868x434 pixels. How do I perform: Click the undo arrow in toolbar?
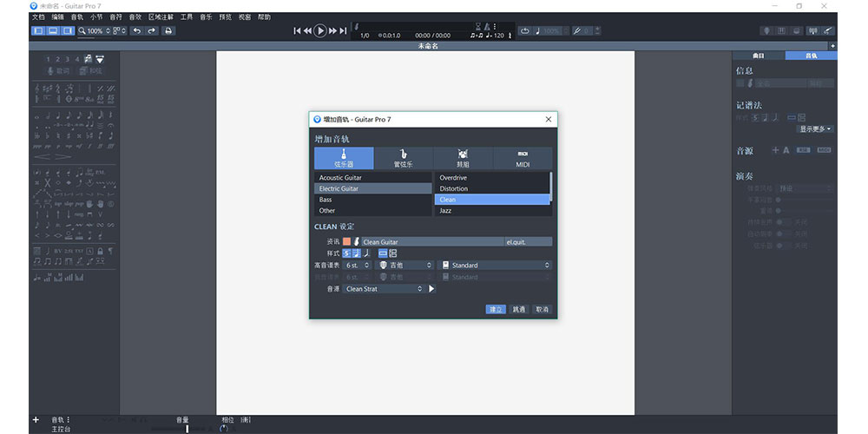click(x=136, y=31)
